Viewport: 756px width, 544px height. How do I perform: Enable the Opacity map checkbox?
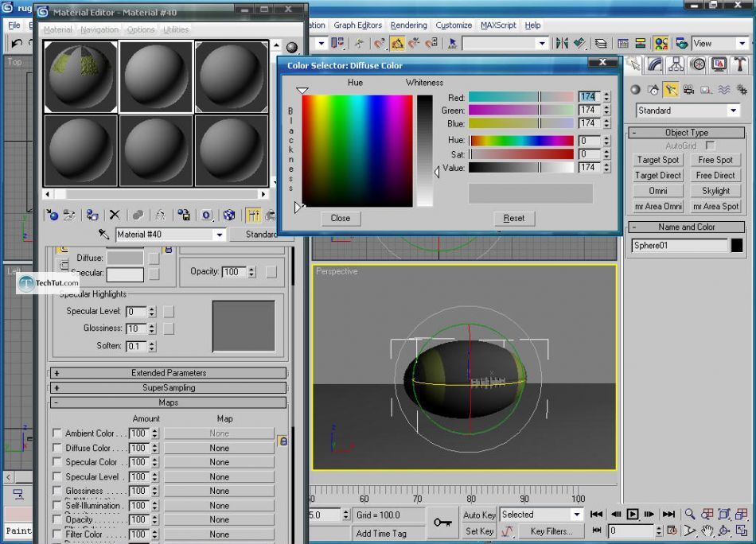(57, 519)
